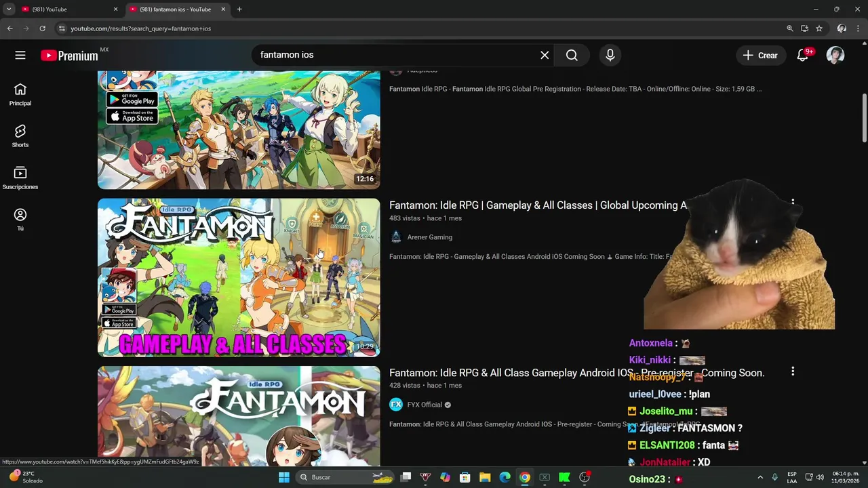Open the YouTube hamburger guide menu
Viewport: 868px width, 488px height.
click(x=20, y=55)
